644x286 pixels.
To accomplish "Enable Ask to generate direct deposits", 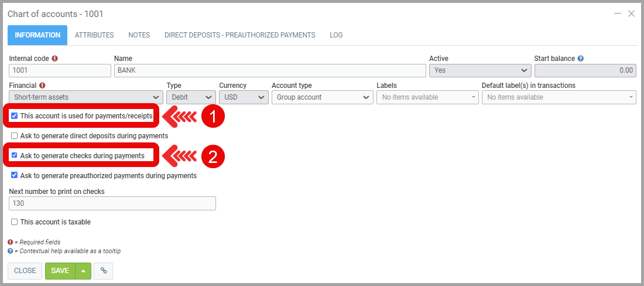I will pos(15,136).
